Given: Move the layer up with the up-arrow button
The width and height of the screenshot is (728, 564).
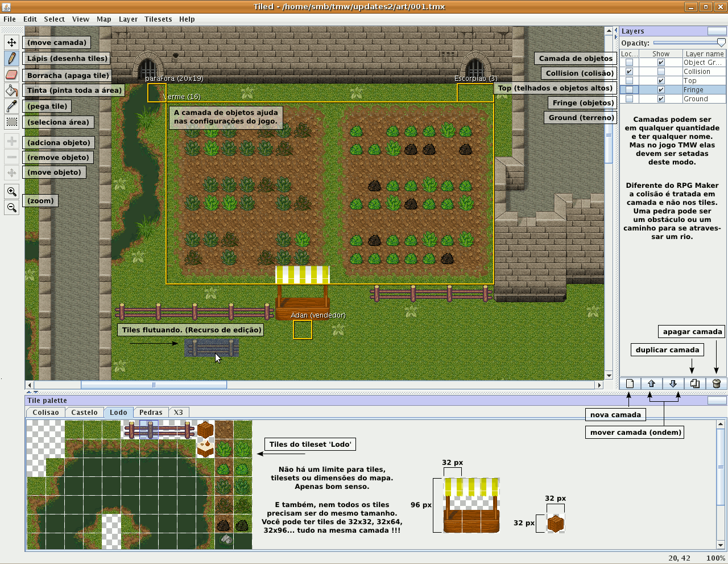Looking at the screenshot, I should pos(652,383).
